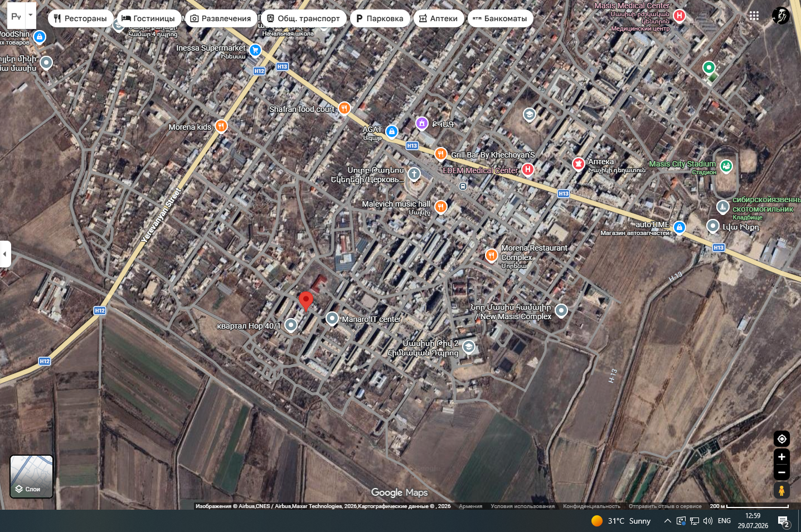Expand the collapsed side panel
The width and height of the screenshot is (801, 532).
tap(5, 254)
